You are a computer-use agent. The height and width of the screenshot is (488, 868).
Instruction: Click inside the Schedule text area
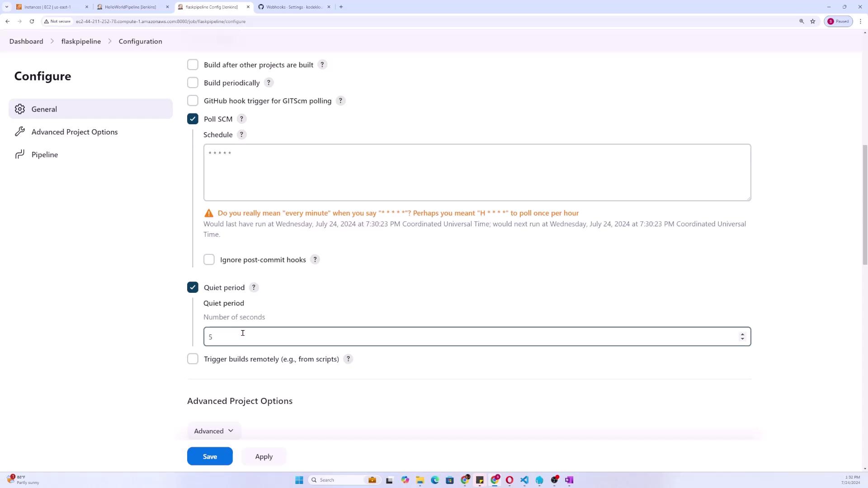click(477, 173)
